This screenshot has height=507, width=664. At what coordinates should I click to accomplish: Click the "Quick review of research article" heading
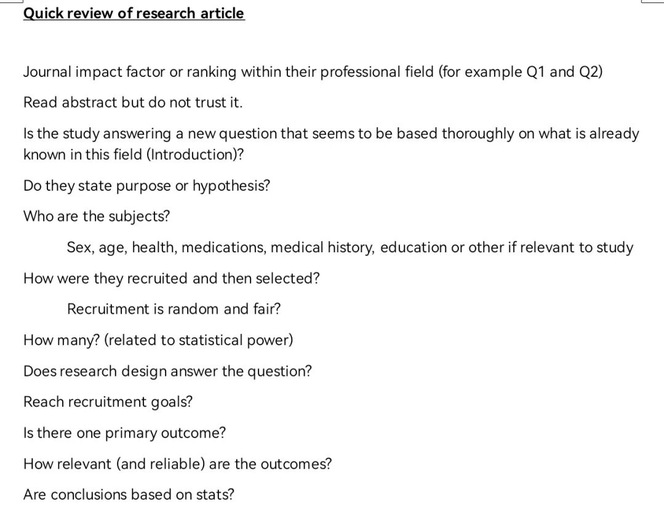[133, 14]
